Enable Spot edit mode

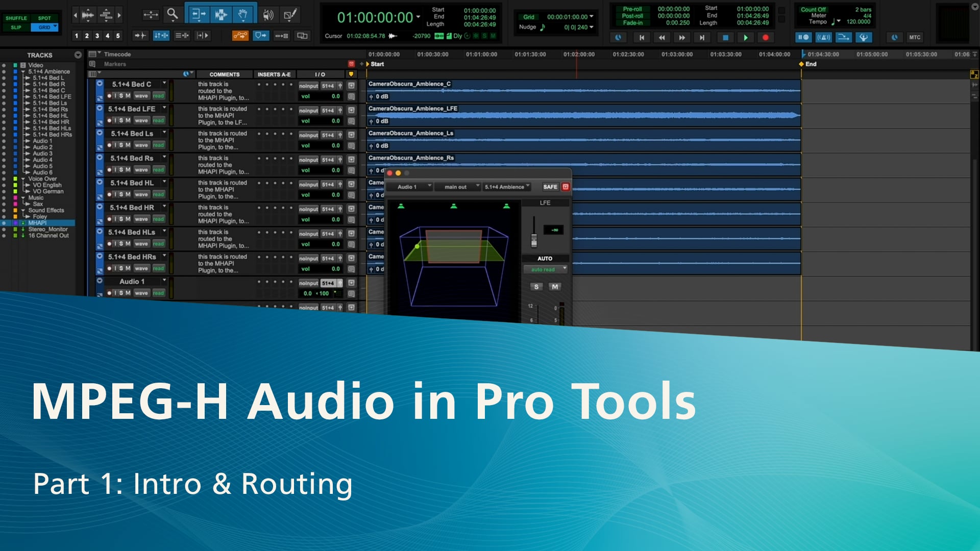point(44,18)
